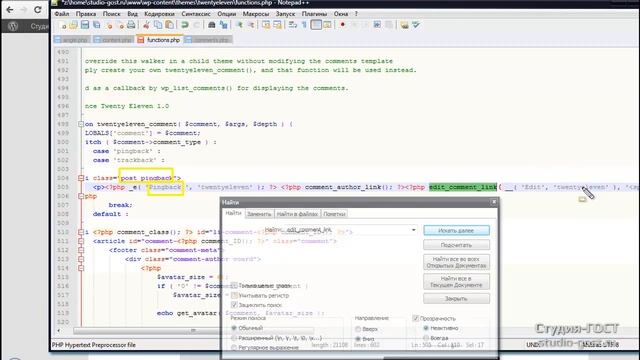
Task: Click the Cut scissors icon
Action: pyautogui.click(x=146, y=25)
